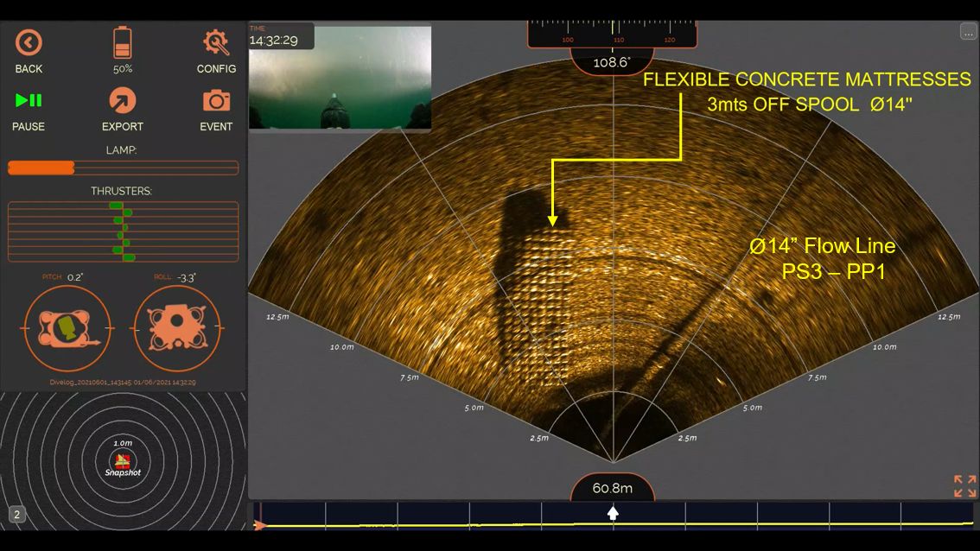Click the pitch attitude ROV indicator
This screenshot has width=980, height=551.
point(67,329)
